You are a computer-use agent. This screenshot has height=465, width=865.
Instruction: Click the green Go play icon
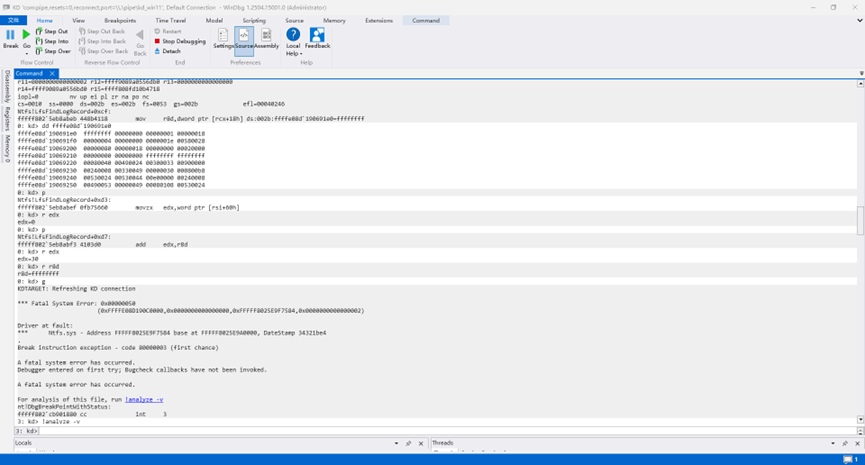coord(26,35)
